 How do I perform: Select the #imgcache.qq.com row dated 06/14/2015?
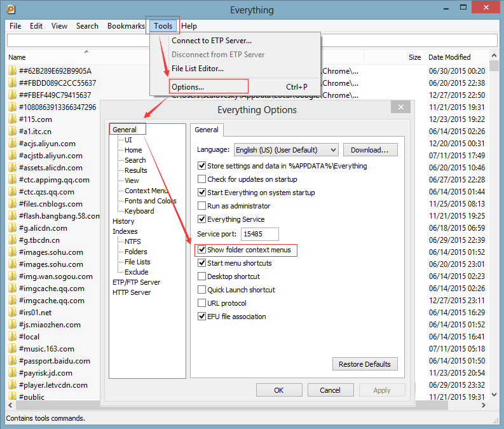point(51,289)
